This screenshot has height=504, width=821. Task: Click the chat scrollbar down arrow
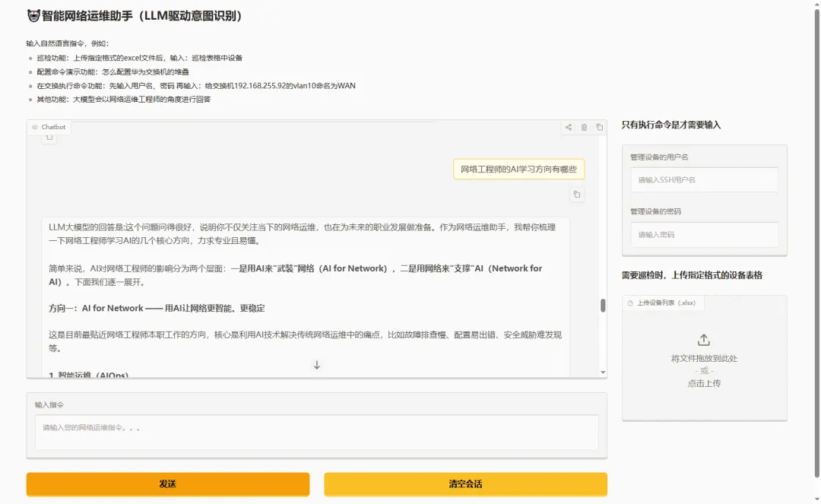click(x=603, y=372)
